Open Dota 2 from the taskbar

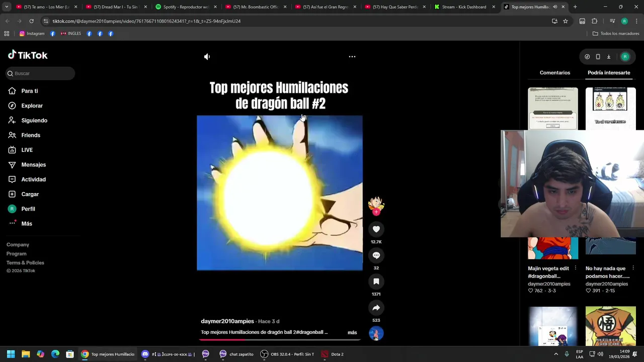point(333,354)
